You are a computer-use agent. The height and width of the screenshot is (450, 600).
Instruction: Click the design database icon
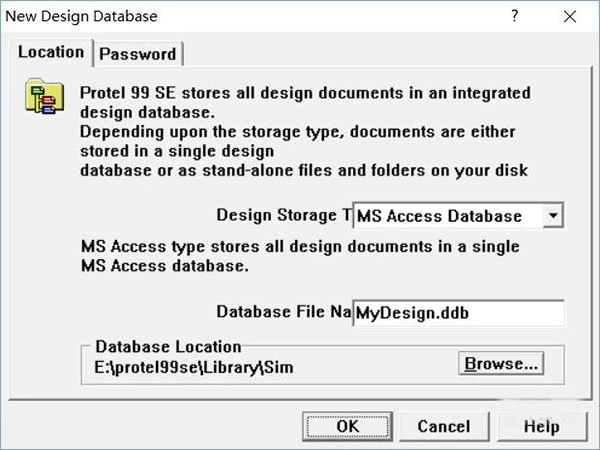click(40, 100)
